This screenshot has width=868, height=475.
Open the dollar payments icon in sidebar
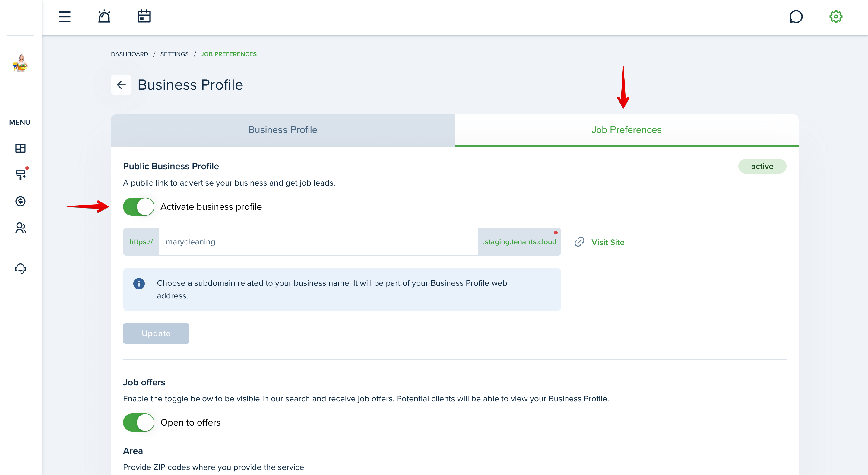[21, 201]
